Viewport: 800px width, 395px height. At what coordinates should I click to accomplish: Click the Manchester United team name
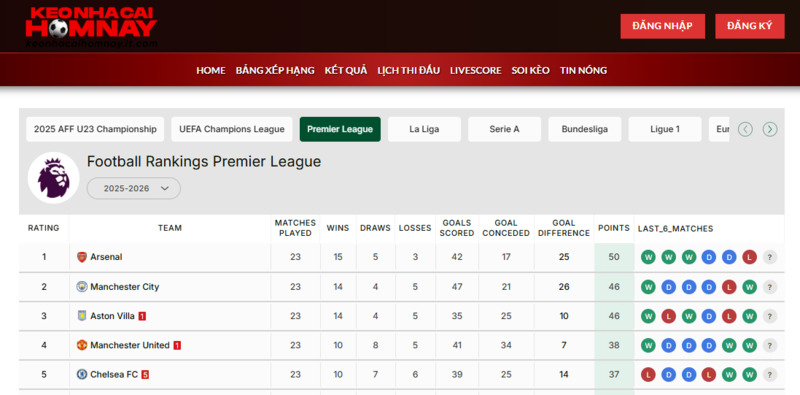tap(130, 345)
